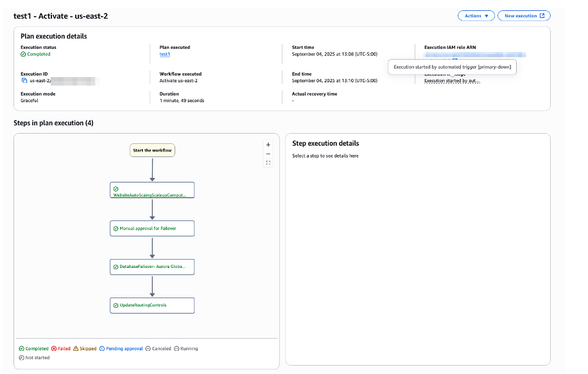Click the Canceled legend icon
Image resolution: width=588 pixels, height=374 pixels.
coord(148,349)
